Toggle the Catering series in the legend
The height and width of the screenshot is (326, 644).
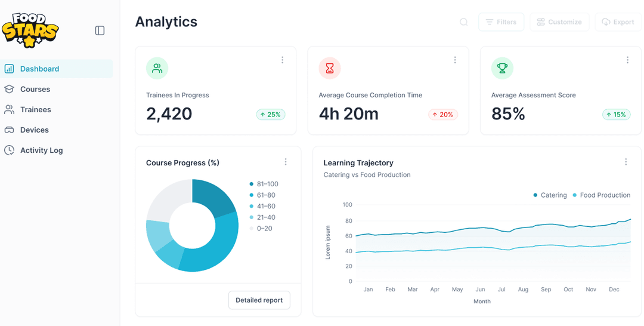pos(550,195)
